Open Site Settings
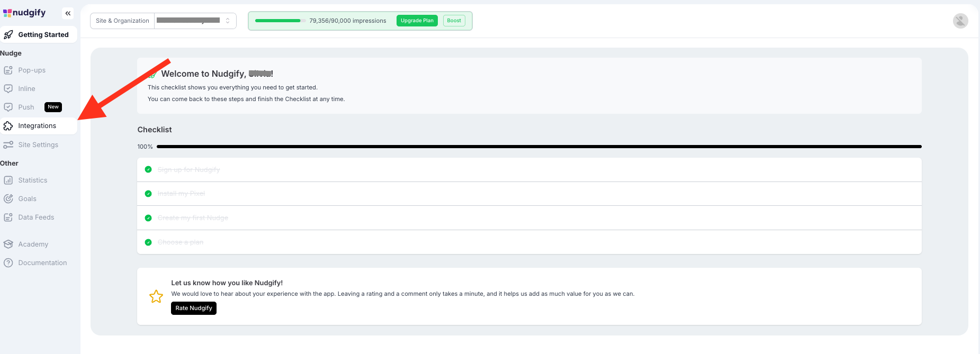Image resolution: width=980 pixels, height=354 pixels. (39, 145)
